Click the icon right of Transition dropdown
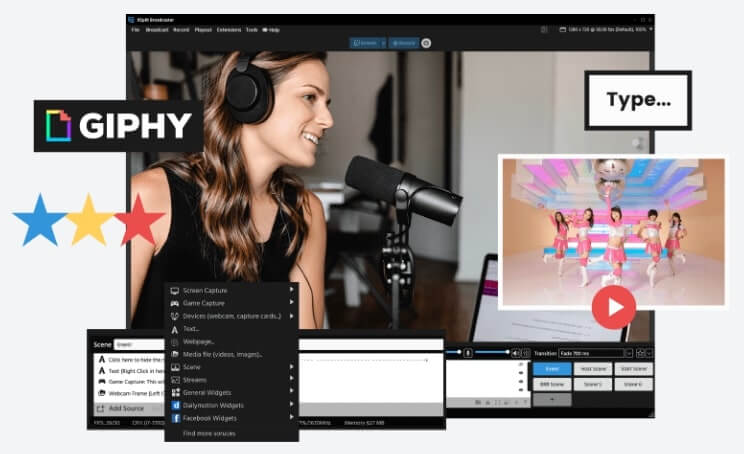The height and width of the screenshot is (454, 744). point(641,353)
